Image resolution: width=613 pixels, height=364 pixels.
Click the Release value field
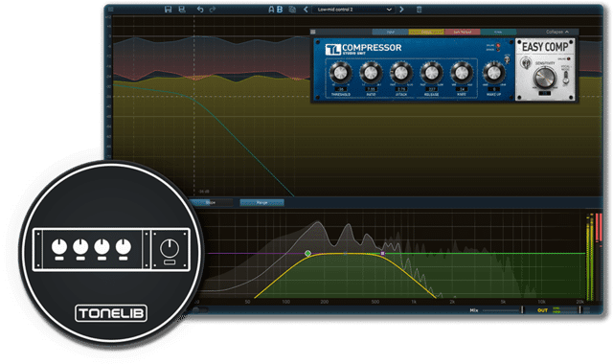(x=431, y=89)
